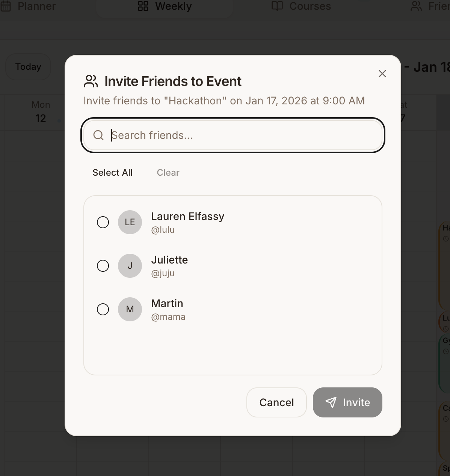Click the magnifier icon in search field
This screenshot has height=476, width=450.
pyautogui.click(x=98, y=135)
